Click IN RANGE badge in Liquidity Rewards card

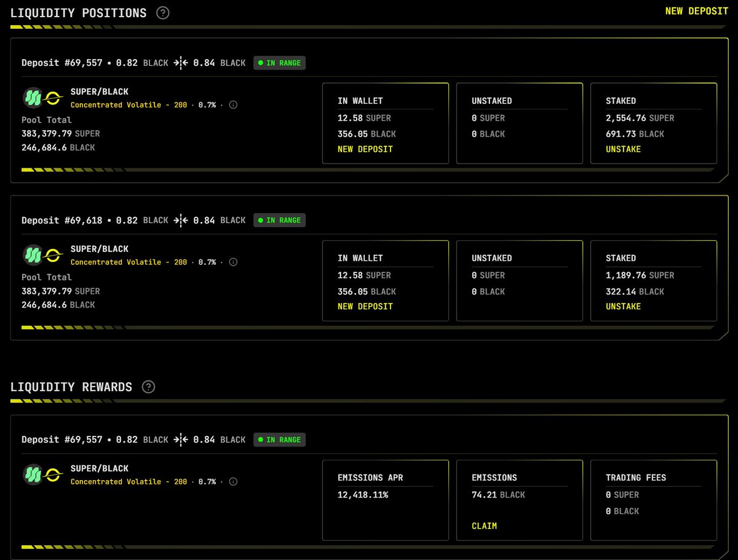click(279, 440)
